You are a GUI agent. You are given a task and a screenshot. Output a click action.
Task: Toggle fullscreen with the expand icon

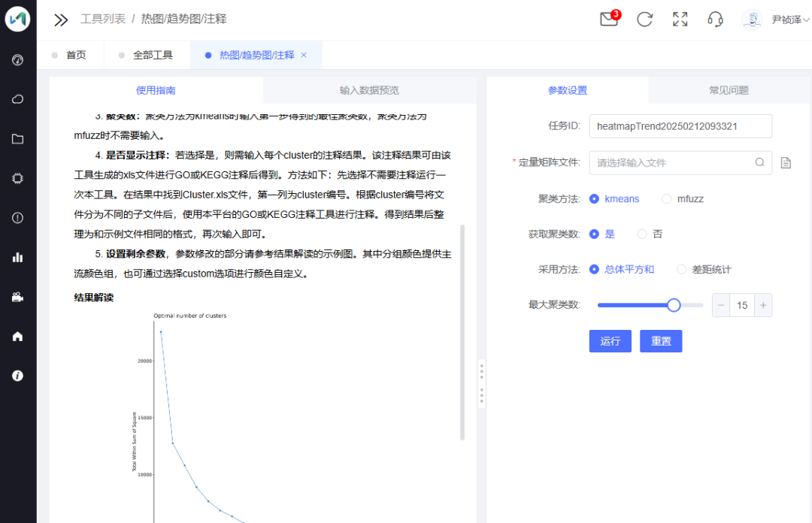click(x=680, y=20)
